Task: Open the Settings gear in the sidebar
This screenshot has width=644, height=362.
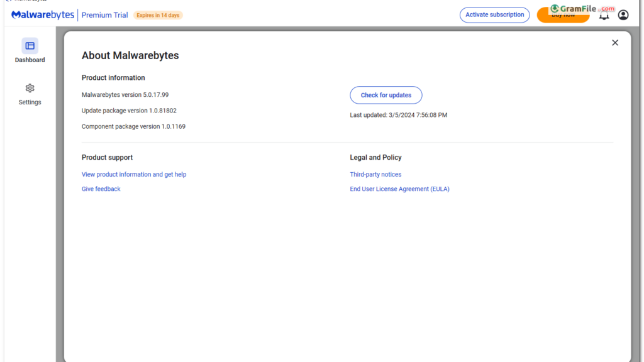Action: [30, 88]
